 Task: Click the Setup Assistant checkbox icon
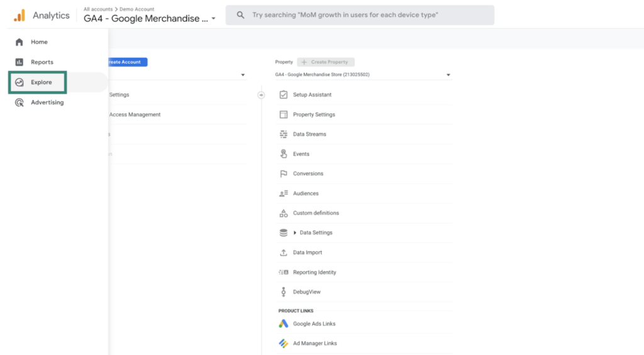click(284, 94)
